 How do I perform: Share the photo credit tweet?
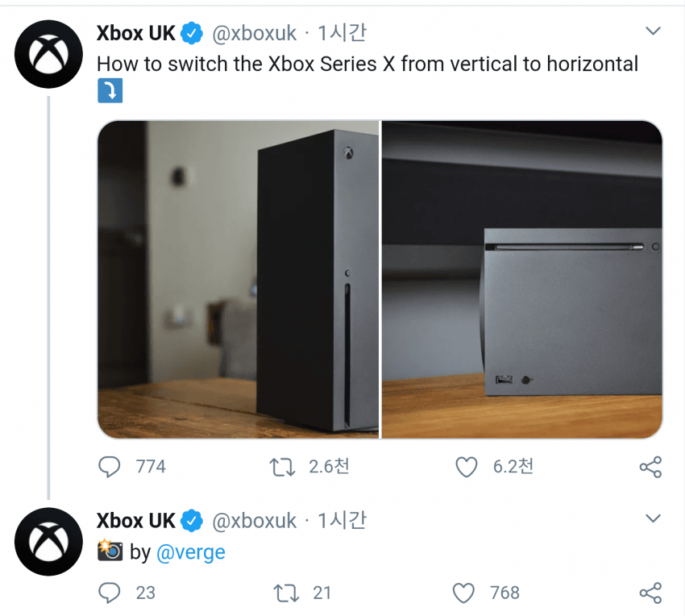click(650, 593)
